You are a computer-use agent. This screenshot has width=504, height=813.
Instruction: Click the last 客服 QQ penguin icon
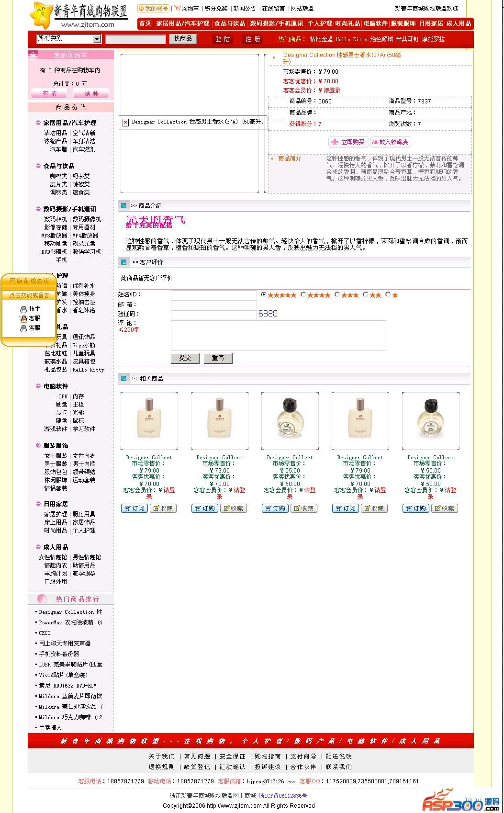[23, 328]
